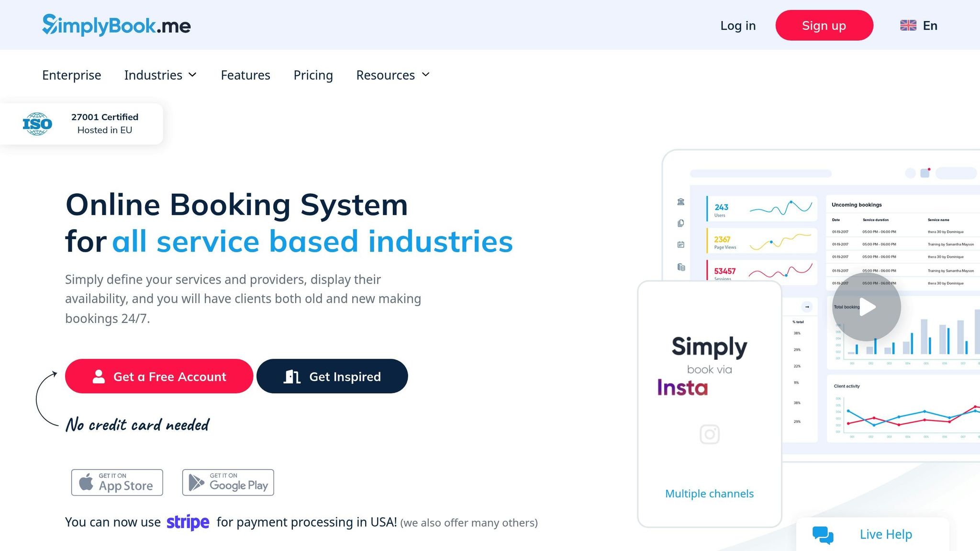Click the documents copy sidebar icon in dashboard
980x551 pixels.
coord(681,223)
